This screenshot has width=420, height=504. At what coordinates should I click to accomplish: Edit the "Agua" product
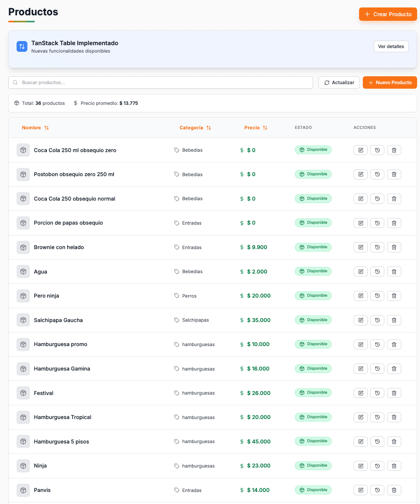click(360, 271)
